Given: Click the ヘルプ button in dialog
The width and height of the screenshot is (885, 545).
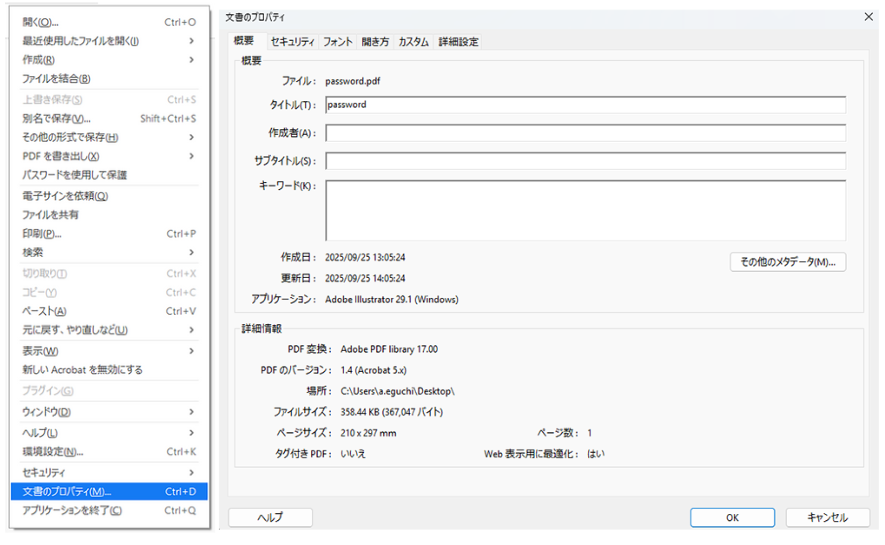Looking at the screenshot, I should tap(270, 518).
